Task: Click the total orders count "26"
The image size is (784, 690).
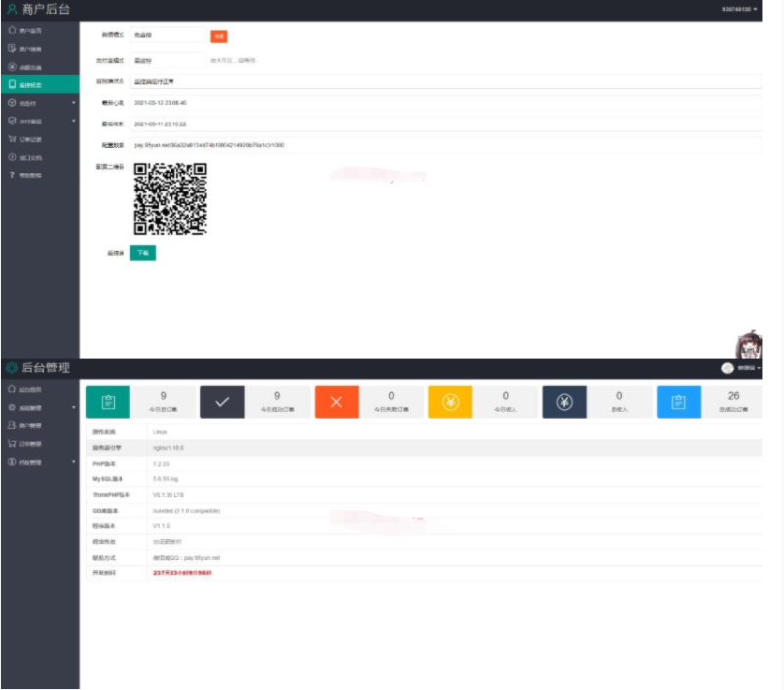Action: point(733,396)
